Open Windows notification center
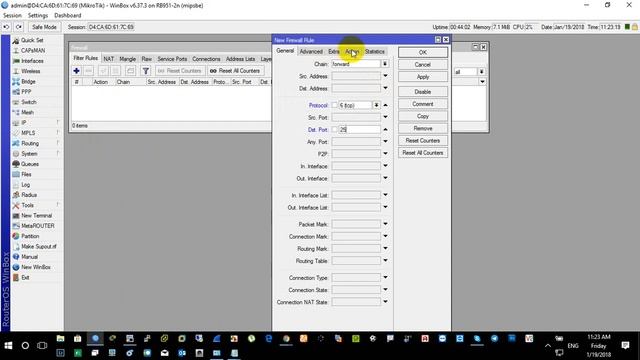This screenshot has height=360, width=640. pos(625,345)
